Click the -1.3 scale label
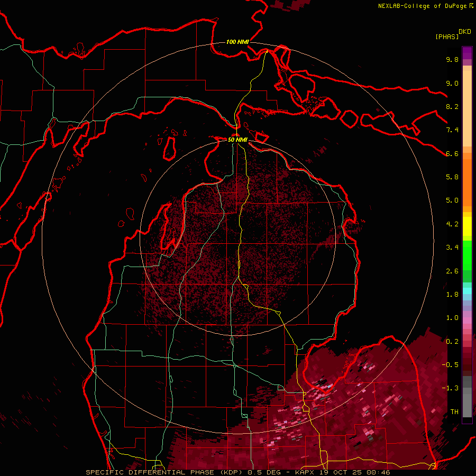Image resolution: width=476 pixels, height=476 pixels. pyautogui.click(x=450, y=388)
